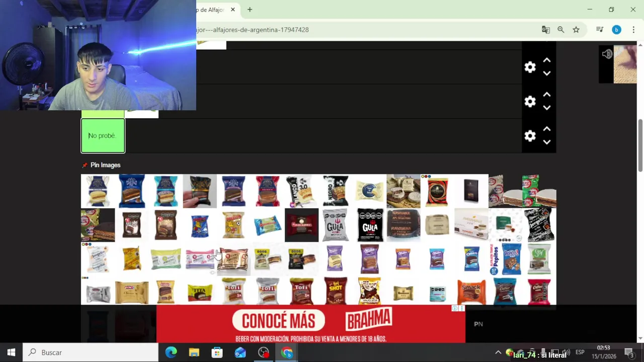The image size is (644, 362).
Task: Bookmark this page with the star
Action: coord(576,30)
